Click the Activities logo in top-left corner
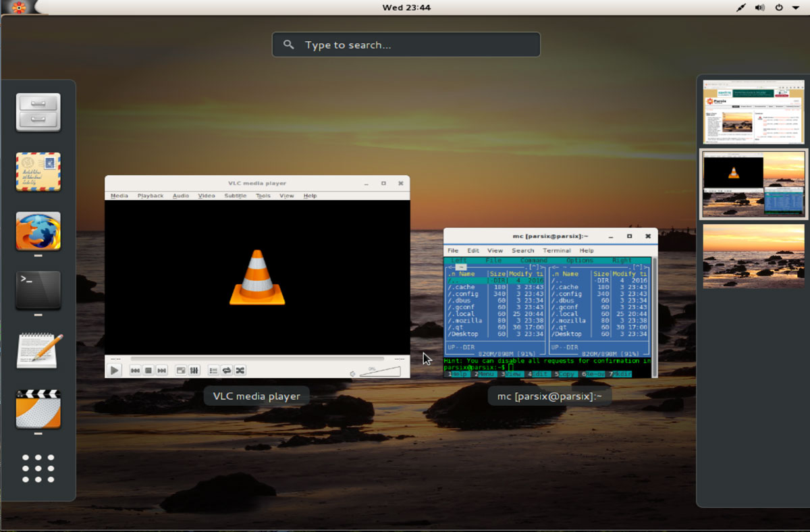The width and height of the screenshot is (810, 532). pos(18,7)
